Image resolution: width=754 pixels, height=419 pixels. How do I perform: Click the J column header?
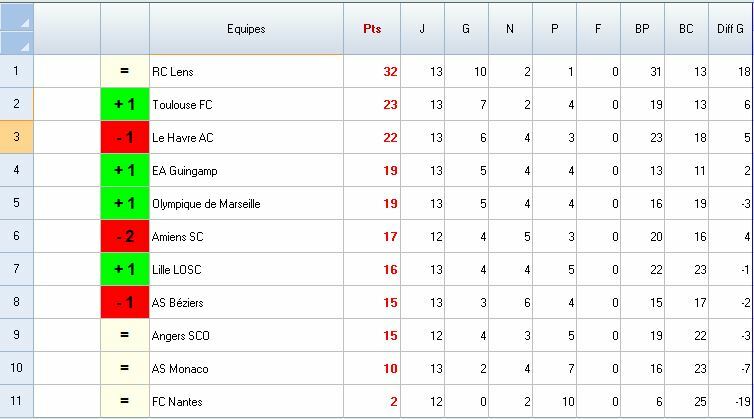pos(422,30)
